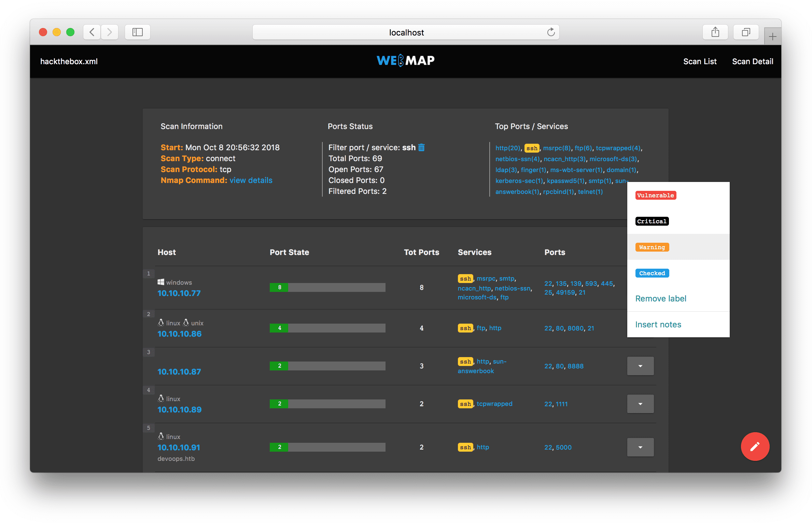Screen dimensions: 812x523
Task: Open the Scan Detail tab
Action: pyautogui.click(x=752, y=61)
